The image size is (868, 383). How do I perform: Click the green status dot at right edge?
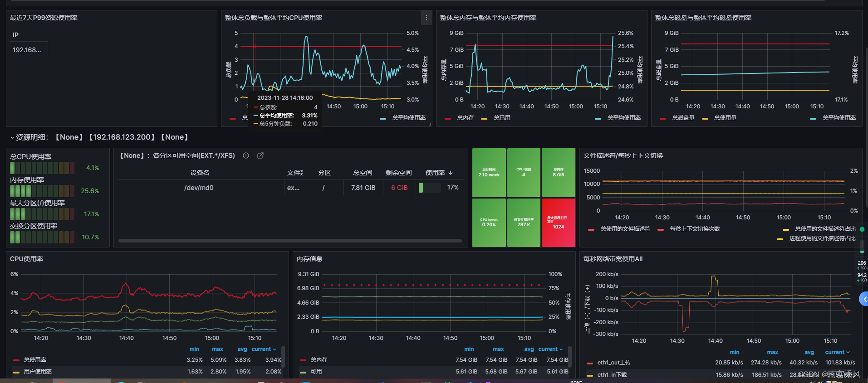pyautogui.click(x=862, y=229)
